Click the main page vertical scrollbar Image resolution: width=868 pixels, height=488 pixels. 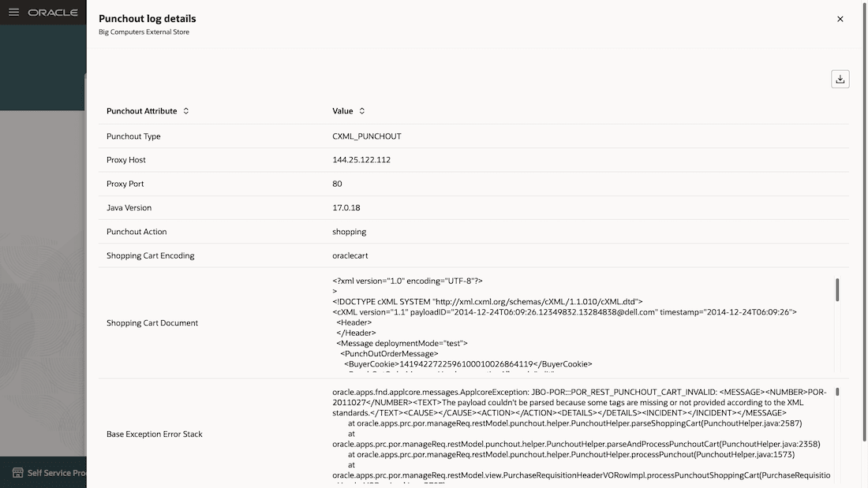865,222
